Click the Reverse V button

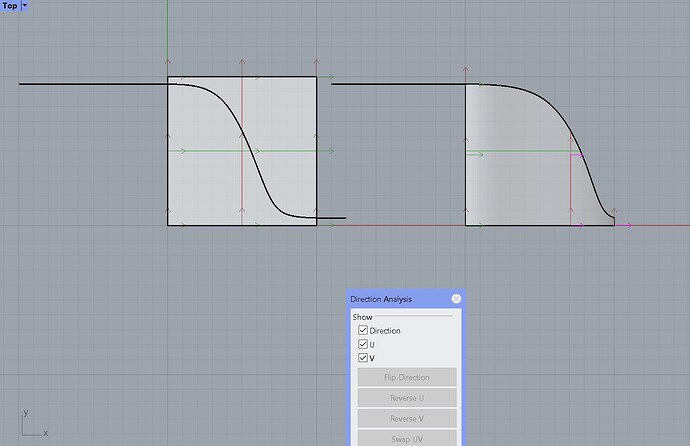pyautogui.click(x=407, y=419)
